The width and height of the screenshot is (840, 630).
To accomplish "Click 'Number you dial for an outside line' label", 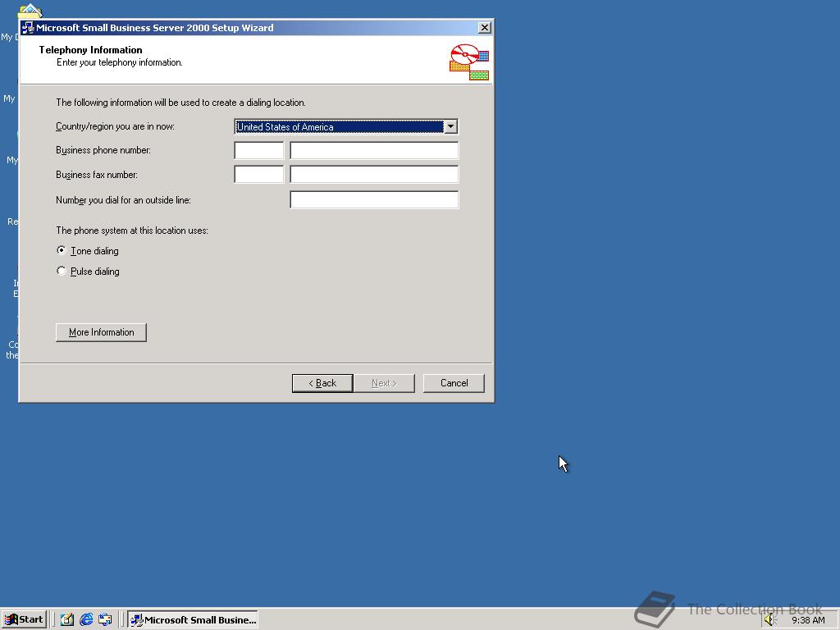I will tap(123, 200).
